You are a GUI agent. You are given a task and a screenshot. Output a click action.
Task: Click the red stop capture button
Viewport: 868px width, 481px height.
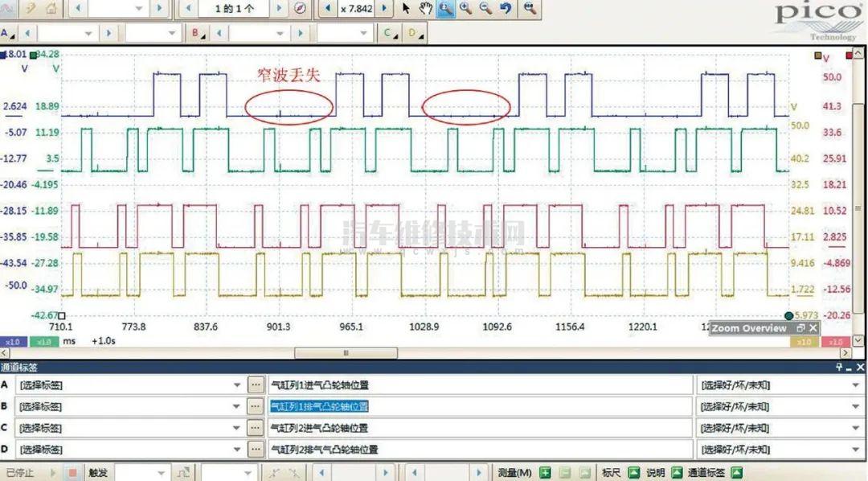72,473
